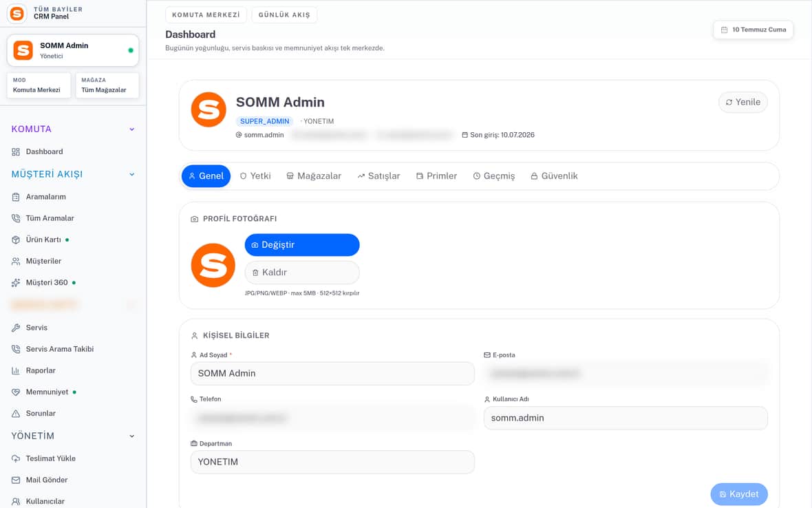This screenshot has height=508, width=812.
Task: Open Dashboard from the sidebar
Action: pos(72,151)
